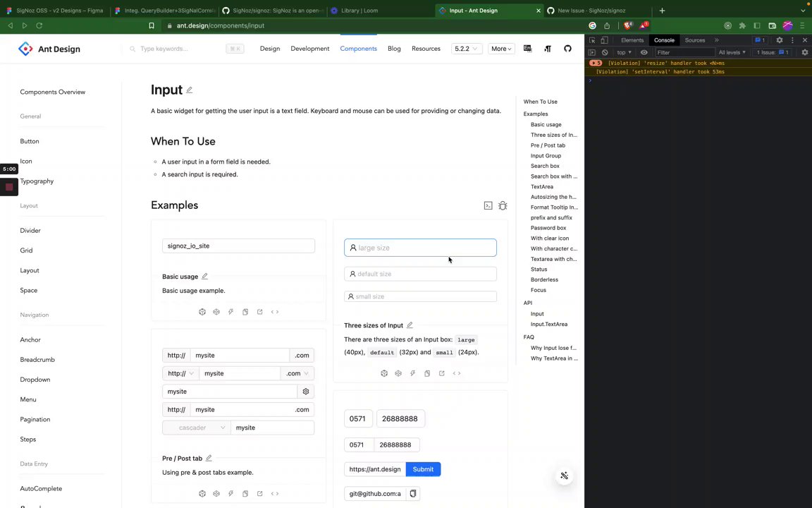Open .com domain select dropdown
The height and width of the screenshot is (508, 812).
(297, 373)
